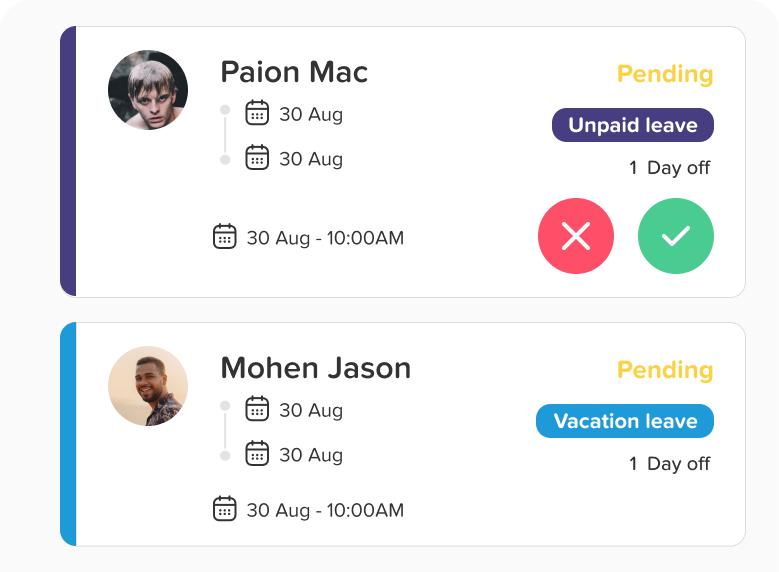This screenshot has height=572, width=779.
Task: Click calendar icon beside Paion's 10:00AM timestamp
Action: 225,237
